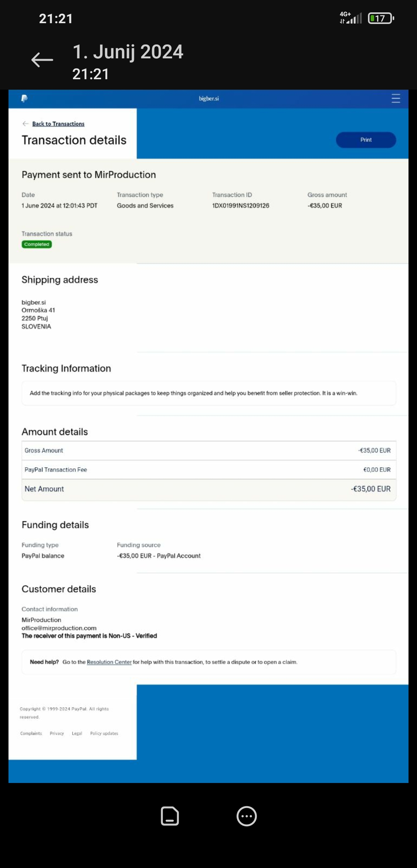
Task: Click the Complaints footer link
Action: point(31,733)
